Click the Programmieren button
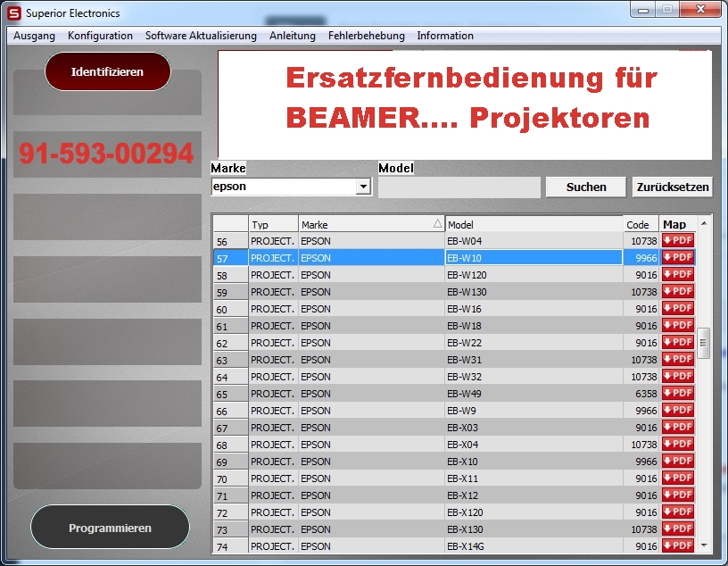 110,528
